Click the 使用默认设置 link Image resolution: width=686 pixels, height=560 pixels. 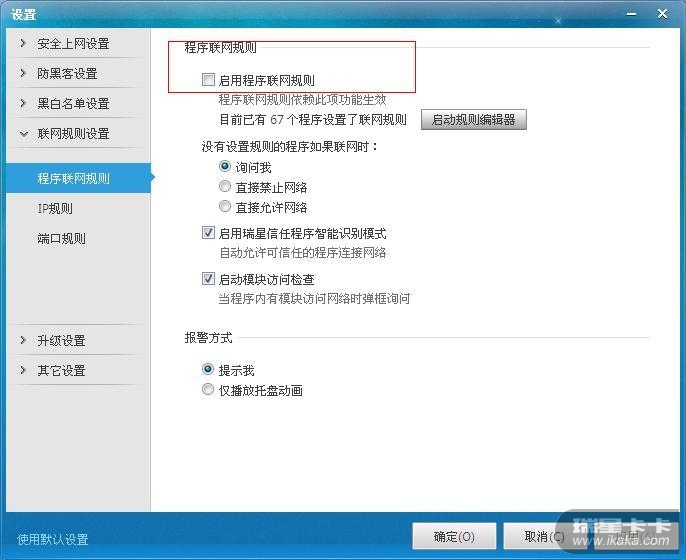pos(53,539)
